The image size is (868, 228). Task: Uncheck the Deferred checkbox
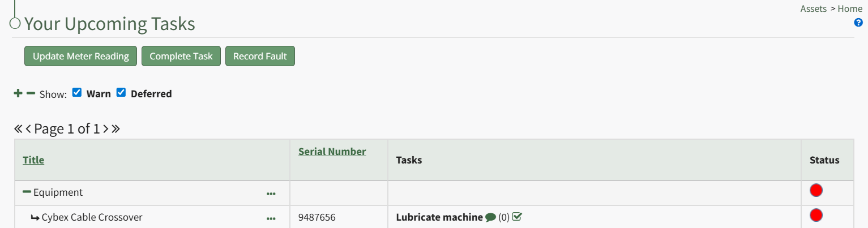pyautogui.click(x=121, y=93)
